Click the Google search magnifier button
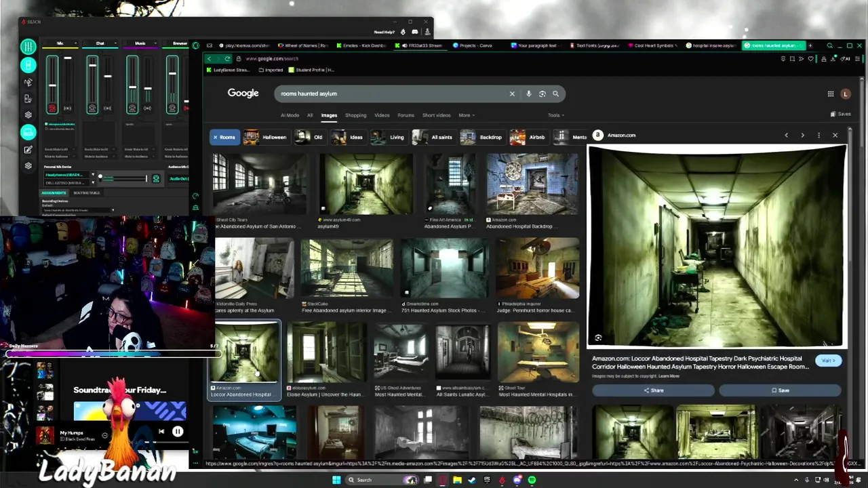Viewport: 868px width, 488px height. (x=555, y=94)
